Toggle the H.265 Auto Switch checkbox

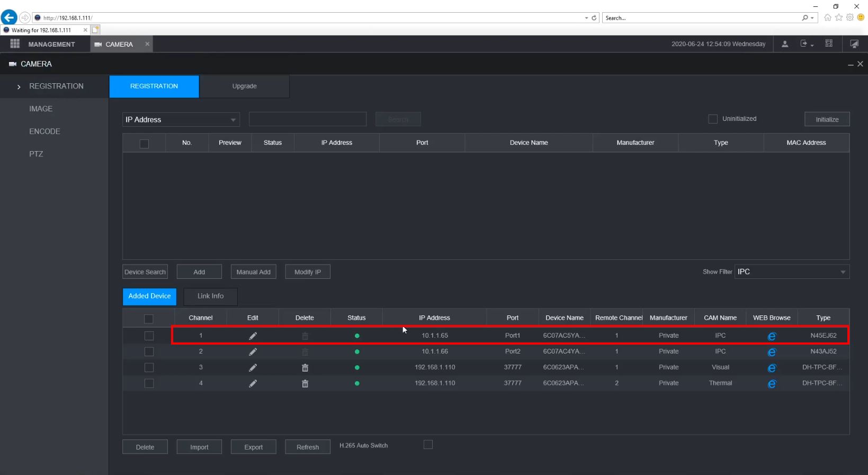[x=428, y=445]
